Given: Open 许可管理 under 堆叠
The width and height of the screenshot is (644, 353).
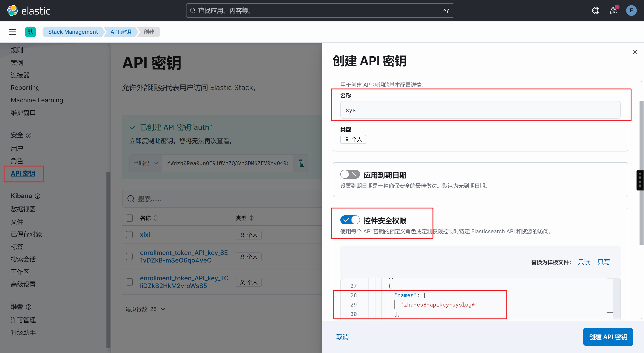Looking at the screenshot, I should click(23, 320).
